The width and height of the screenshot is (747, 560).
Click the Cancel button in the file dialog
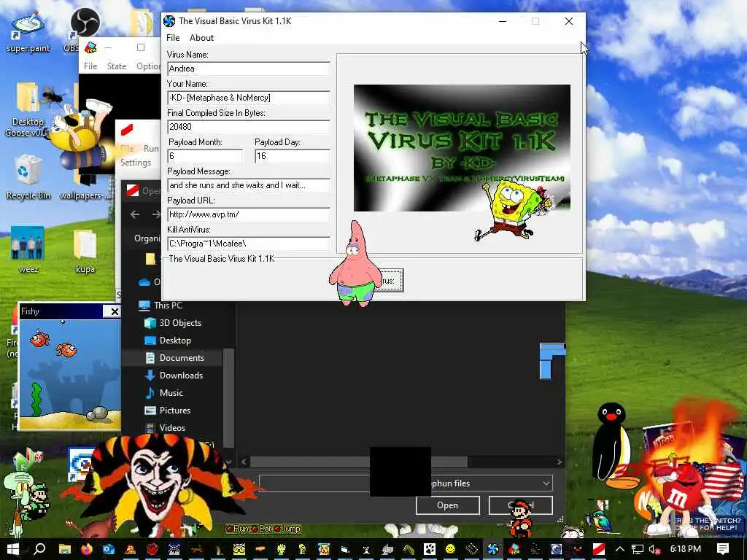(x=521, y=505)
